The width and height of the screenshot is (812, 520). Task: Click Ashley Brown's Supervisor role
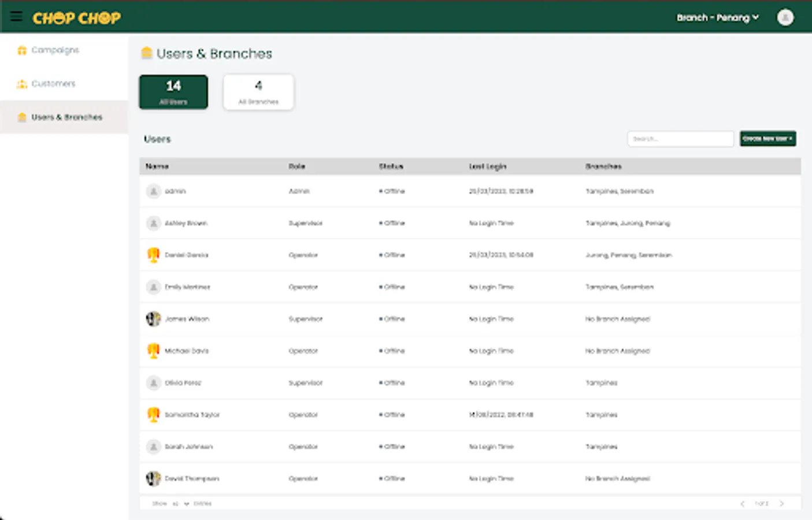click(306, 223)
